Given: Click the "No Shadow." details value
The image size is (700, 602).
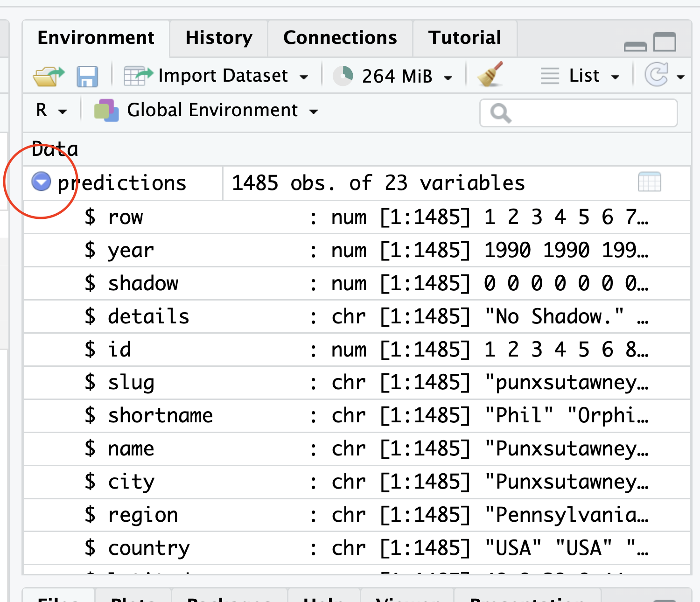Looking at the screenshot, I should point(554,317).
